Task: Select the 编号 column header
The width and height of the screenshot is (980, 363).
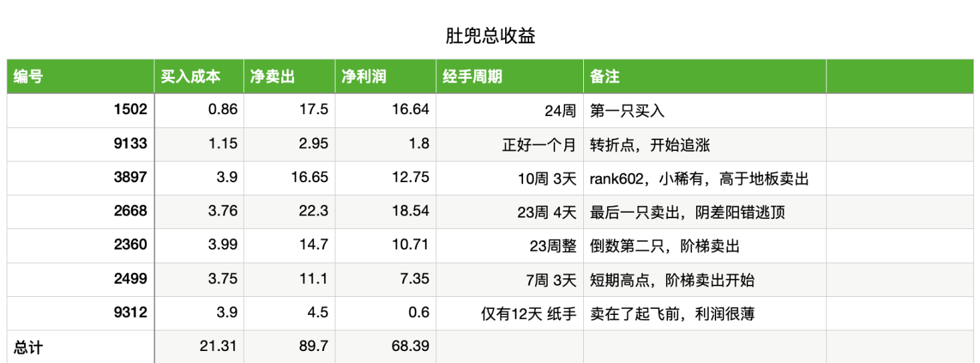Action: coord(28,77)
